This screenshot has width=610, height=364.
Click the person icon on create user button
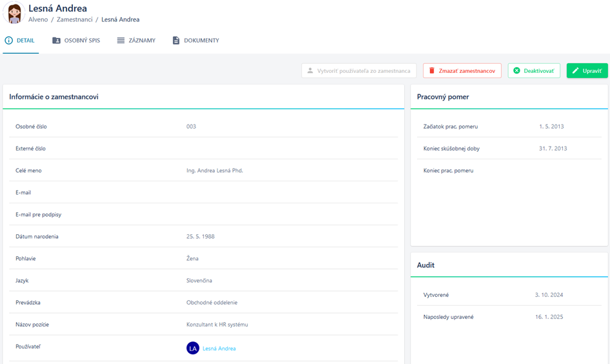pyautogui.click(x=310, y=71)
